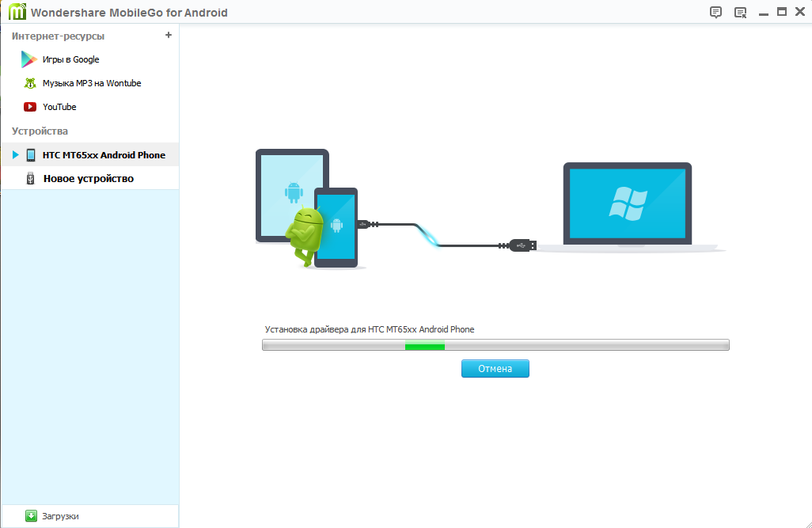The image size is (812, 528).
Task: Click the phone icon beside HTC MT65xx
Action: click(31, 155)
